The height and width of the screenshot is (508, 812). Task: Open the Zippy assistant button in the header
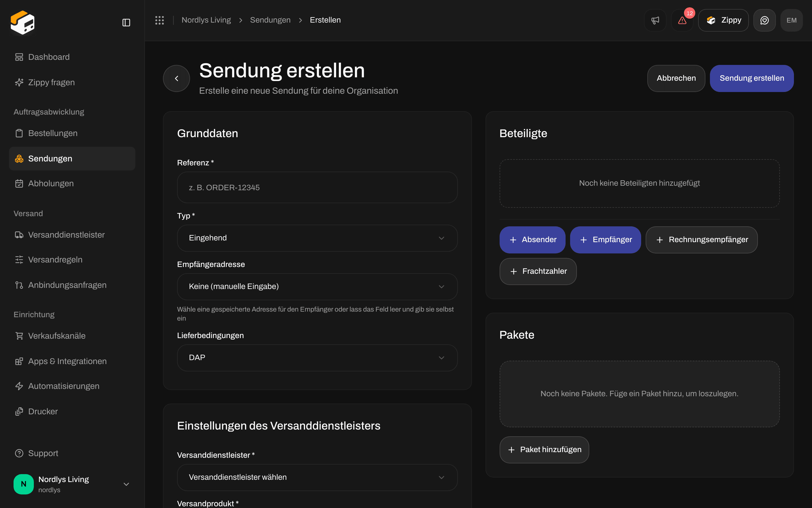(x=723, y=20)
